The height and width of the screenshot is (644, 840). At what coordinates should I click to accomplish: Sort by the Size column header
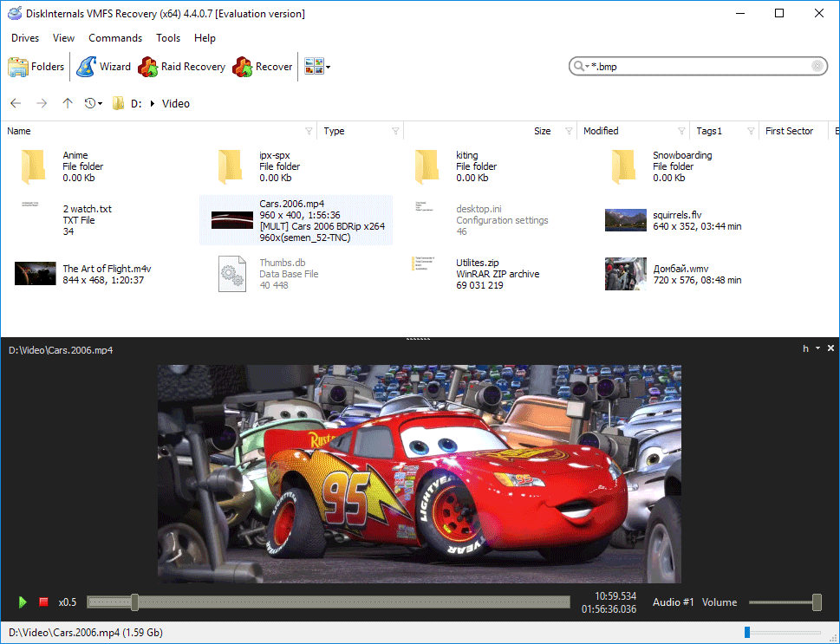point(542,131)
